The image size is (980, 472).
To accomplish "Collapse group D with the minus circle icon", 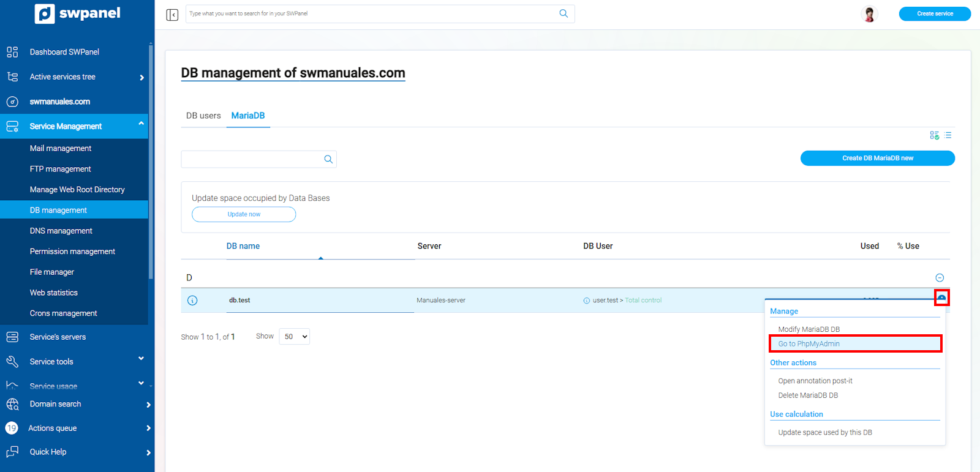I will pos(940,278).
